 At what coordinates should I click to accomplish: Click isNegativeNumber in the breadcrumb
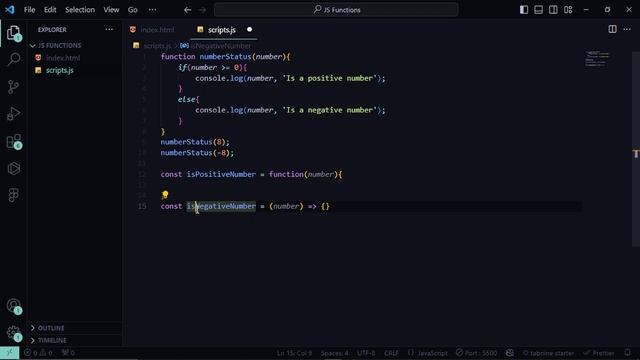tap(221, 46)
